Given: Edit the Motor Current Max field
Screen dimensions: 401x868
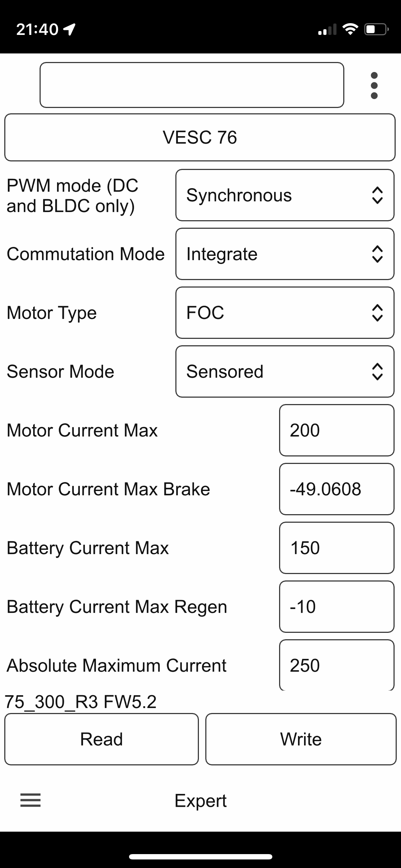Looking at the screenshot, I should point(336,430).
